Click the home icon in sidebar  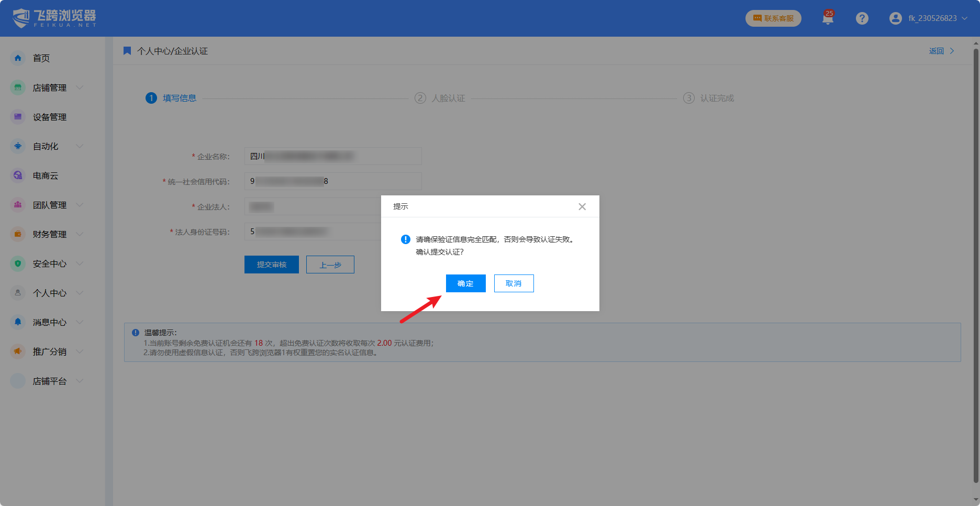click(18, 58)
